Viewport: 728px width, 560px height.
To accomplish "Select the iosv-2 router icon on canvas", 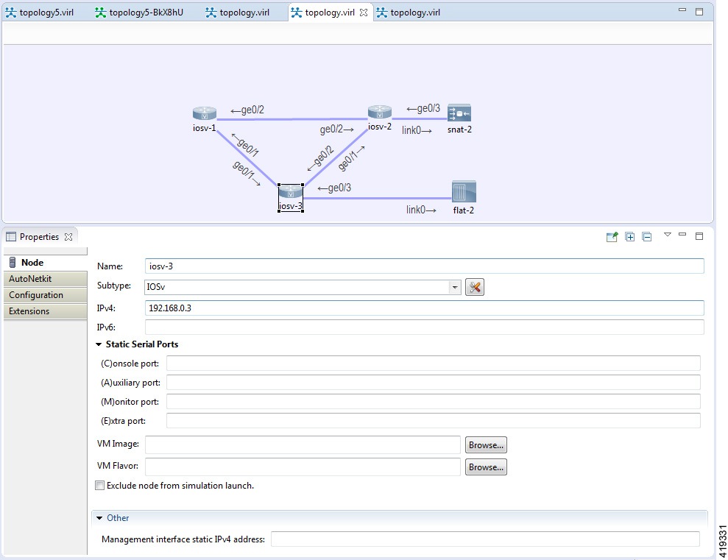I will [379, 112].
